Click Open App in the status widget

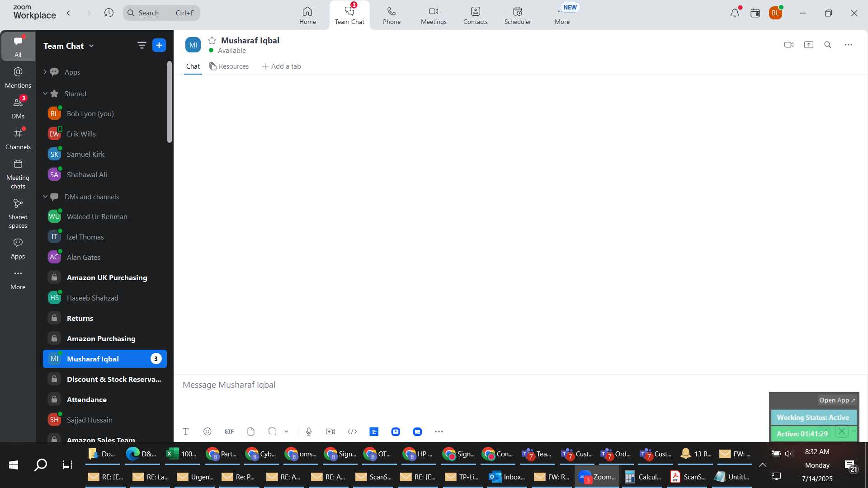837,400
